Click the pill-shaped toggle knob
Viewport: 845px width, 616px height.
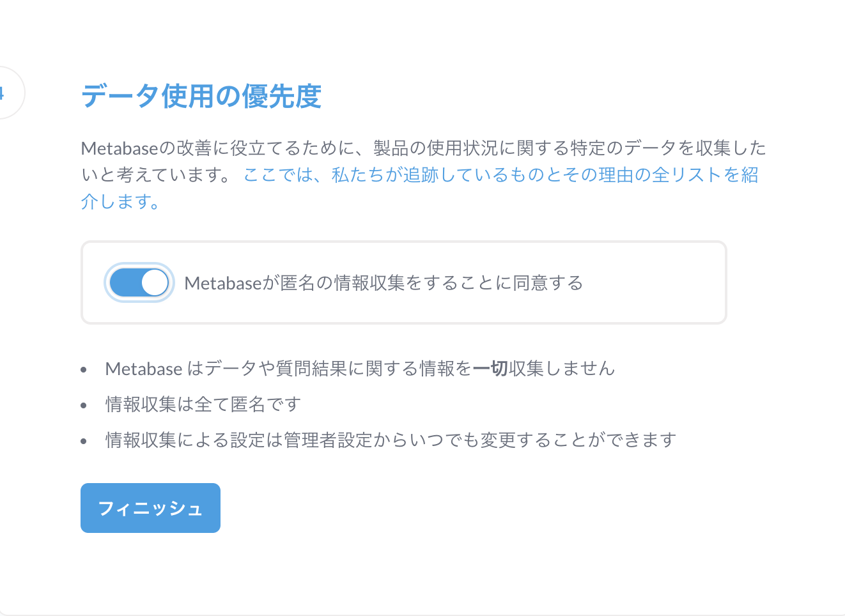pyautogui.click(x=153, y=282)
